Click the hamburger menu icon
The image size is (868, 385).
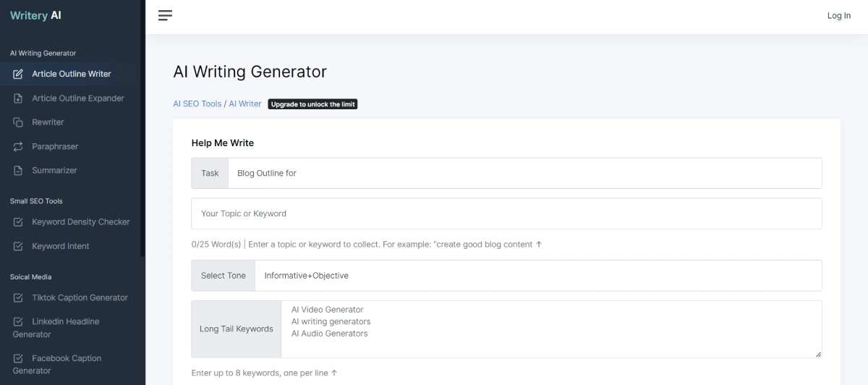165,15
